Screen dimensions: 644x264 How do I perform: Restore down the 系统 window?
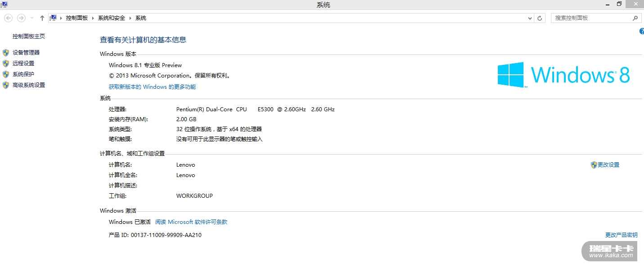[619, 4]
